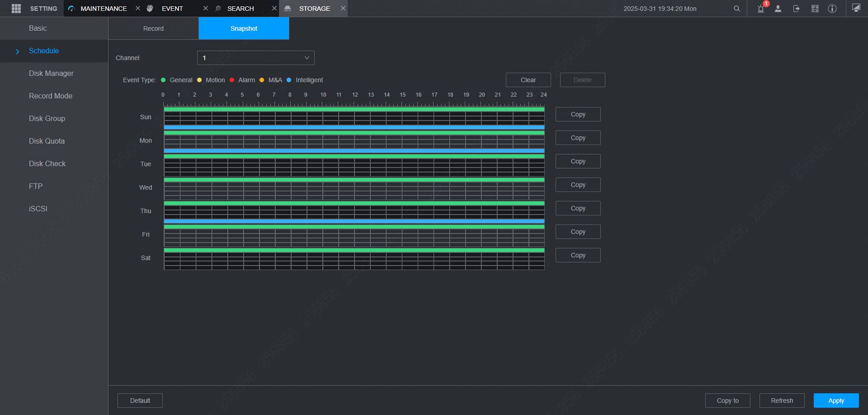Click Copy for the Wed row
This screenshot has height=415, width=868.
578,185
